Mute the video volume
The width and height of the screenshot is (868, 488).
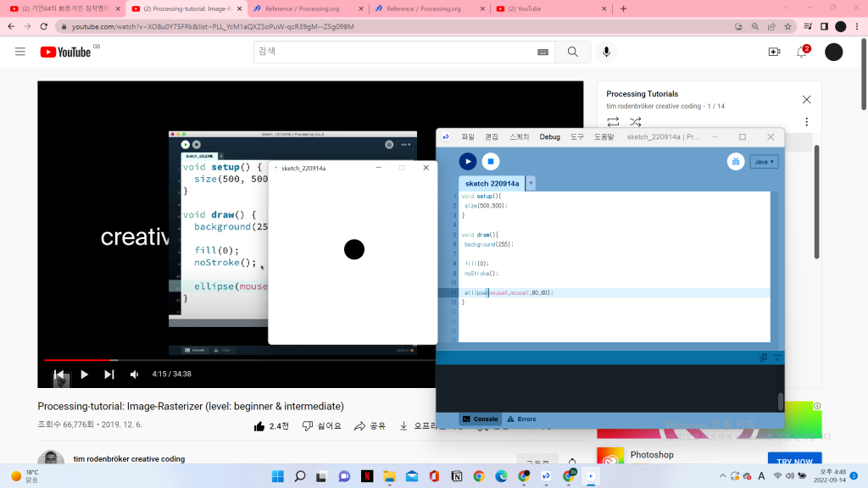(134, 374)
